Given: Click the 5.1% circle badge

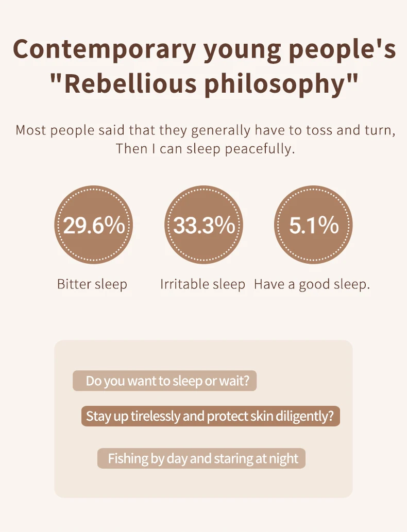Looking at the screenshot, I should pyautogui.click(x=313, y=225).
